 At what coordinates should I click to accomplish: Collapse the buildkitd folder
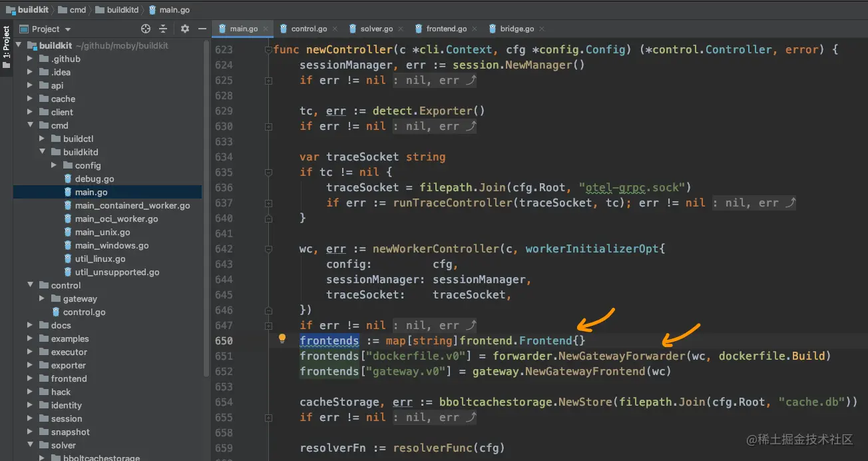(41, 152)
